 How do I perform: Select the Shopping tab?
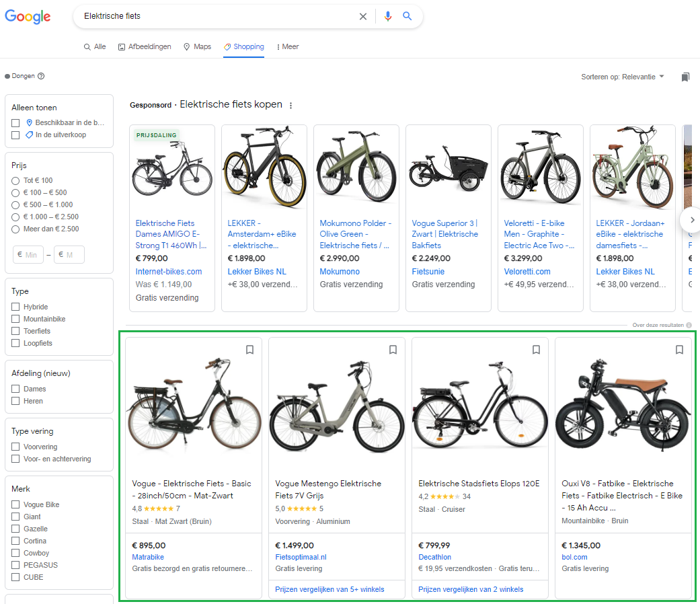pyautogui.click(x=243, y=46)
